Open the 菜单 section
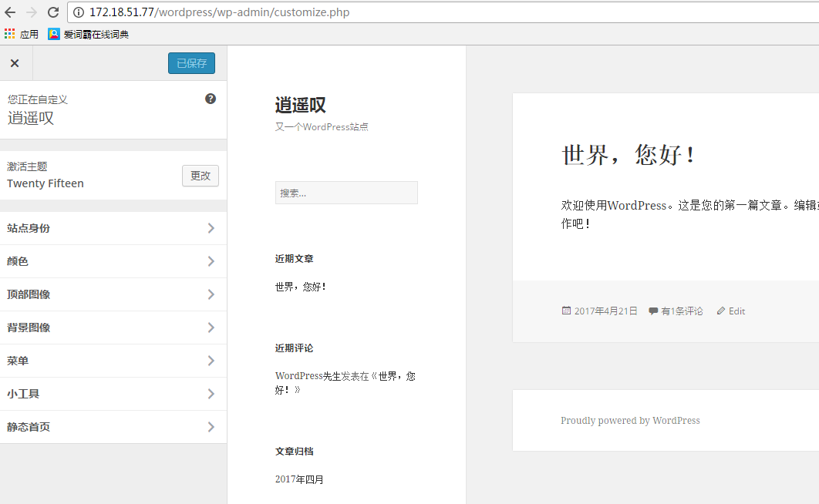The height and width of the screenshot is (504, 819). coord(113,361)
